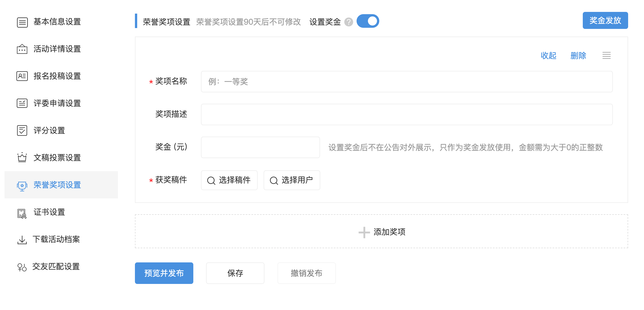Click the 删除 link for this award
The height and width of the screenshot is (310, 644).
click(578, 56)
